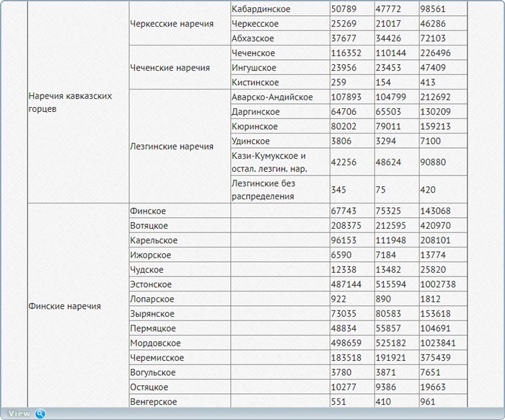Select the value 13774
The image size is (505, 420).
click(x=433, y=255)
